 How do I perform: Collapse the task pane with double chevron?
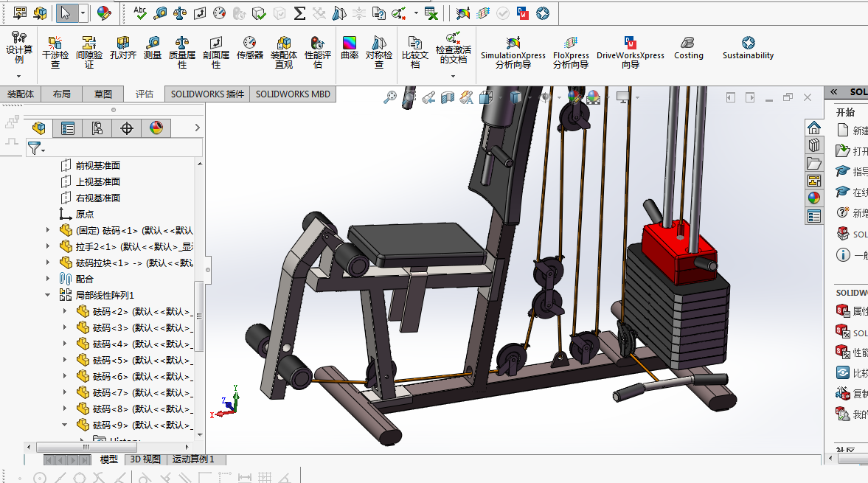(833, 92)
